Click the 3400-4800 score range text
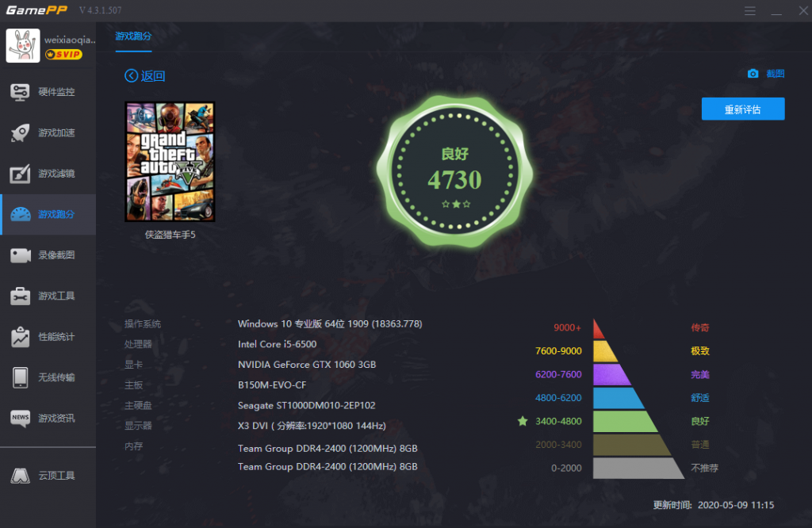812x528 pixels. tap(558, 421)
